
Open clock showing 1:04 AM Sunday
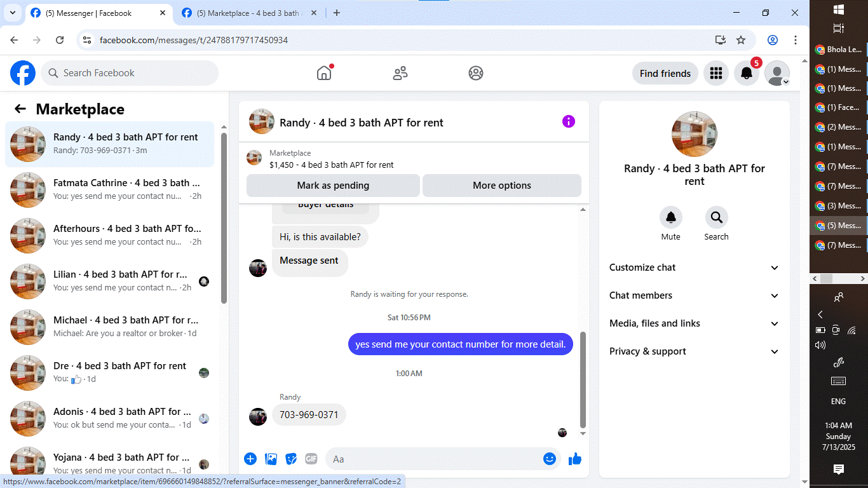839,437
